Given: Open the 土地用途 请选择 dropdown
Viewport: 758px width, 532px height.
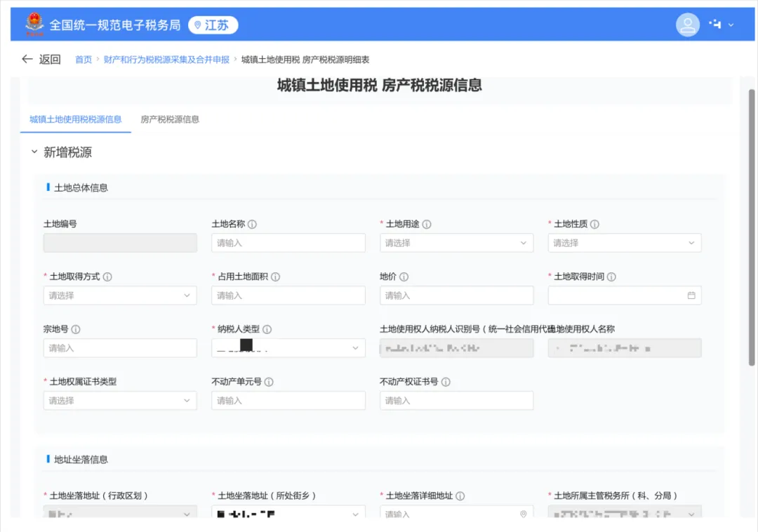Looking at the screenshot, I should 457,242.
